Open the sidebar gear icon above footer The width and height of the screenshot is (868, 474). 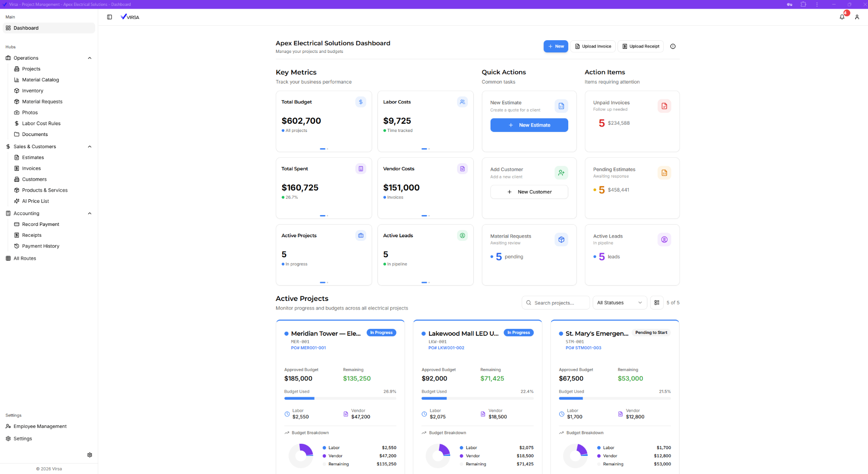(x=90, y=455)
